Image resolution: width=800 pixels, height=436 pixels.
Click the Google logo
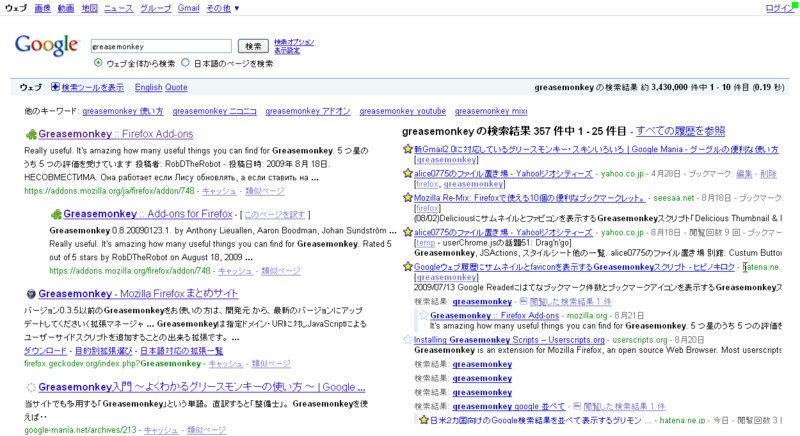pyautogui.click(x=46, y=46)
